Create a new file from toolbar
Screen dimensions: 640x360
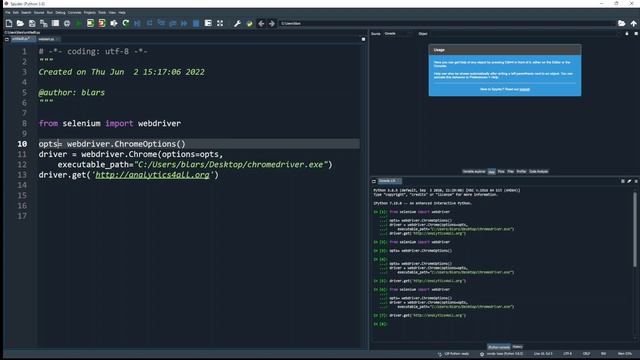[9, 23]
